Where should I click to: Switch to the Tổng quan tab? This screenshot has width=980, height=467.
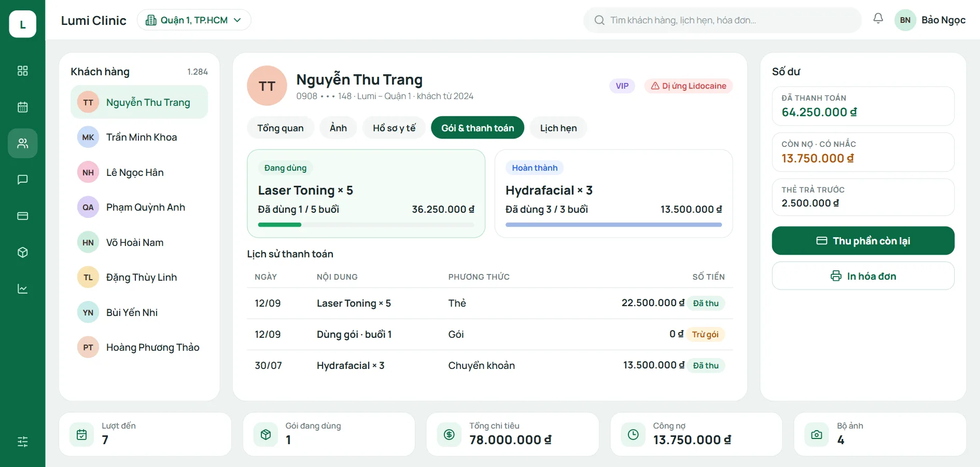point(281,128)
